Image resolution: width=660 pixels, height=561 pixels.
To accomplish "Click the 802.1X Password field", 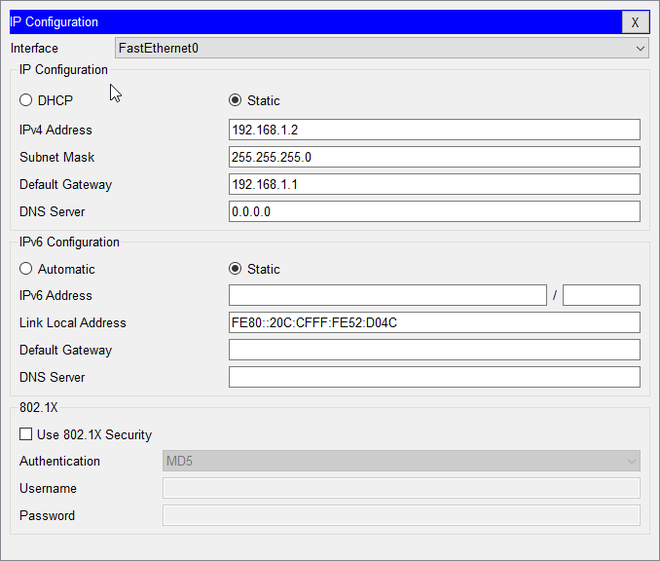I will tap(401, 515).
